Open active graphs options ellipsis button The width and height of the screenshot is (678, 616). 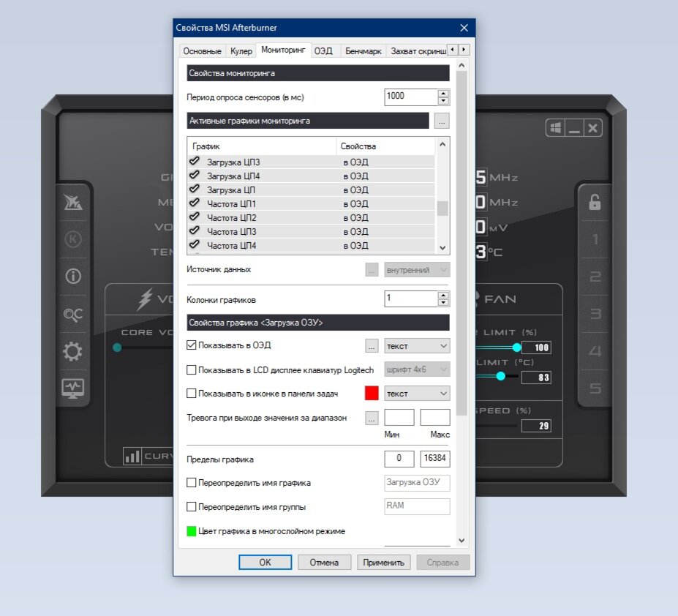coord(442,121)
